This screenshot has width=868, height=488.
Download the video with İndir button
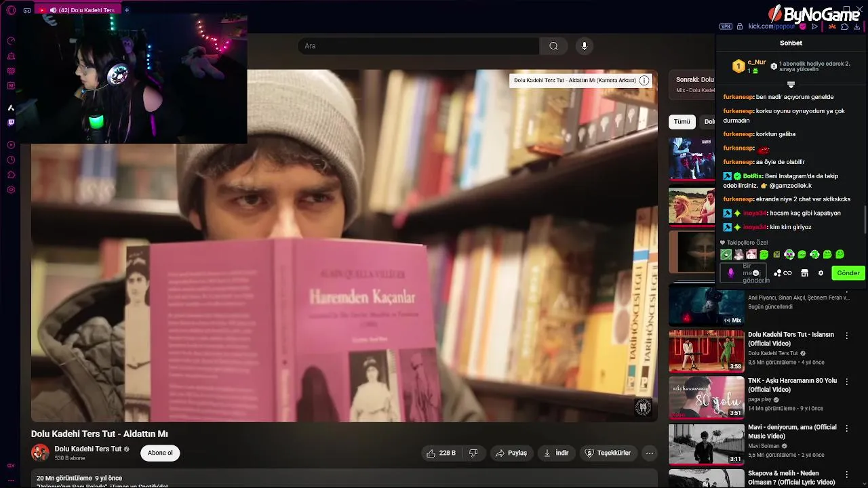click(555, 453)
